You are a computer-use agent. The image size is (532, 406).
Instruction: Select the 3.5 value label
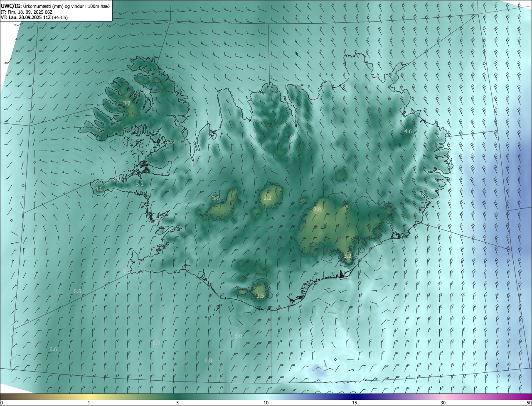tap(260, 296)
